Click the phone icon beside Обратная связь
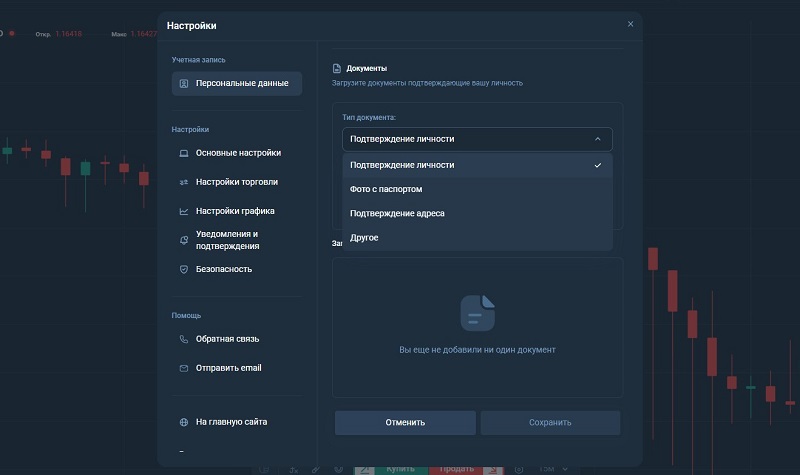Viewport: 800px width, 475px height. pos(184,339)
